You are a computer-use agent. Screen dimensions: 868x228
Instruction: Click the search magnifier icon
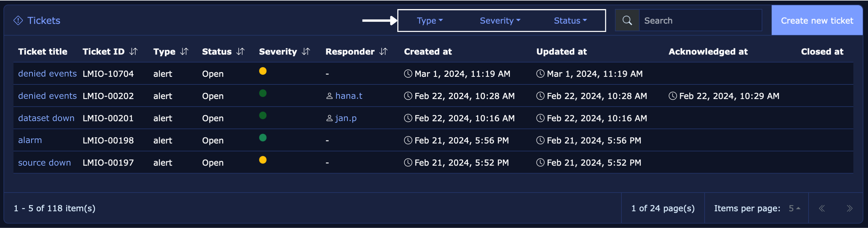click(x=627, y=21)
